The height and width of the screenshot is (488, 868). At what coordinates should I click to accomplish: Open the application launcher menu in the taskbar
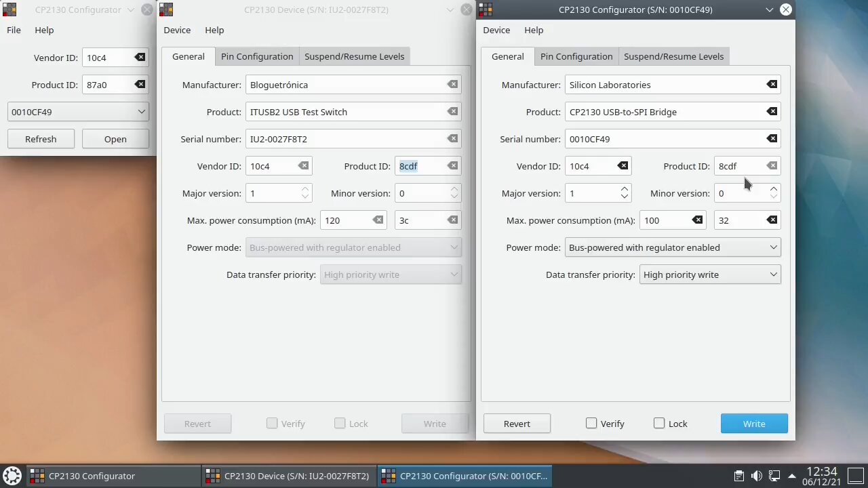(x=12, y=476)
